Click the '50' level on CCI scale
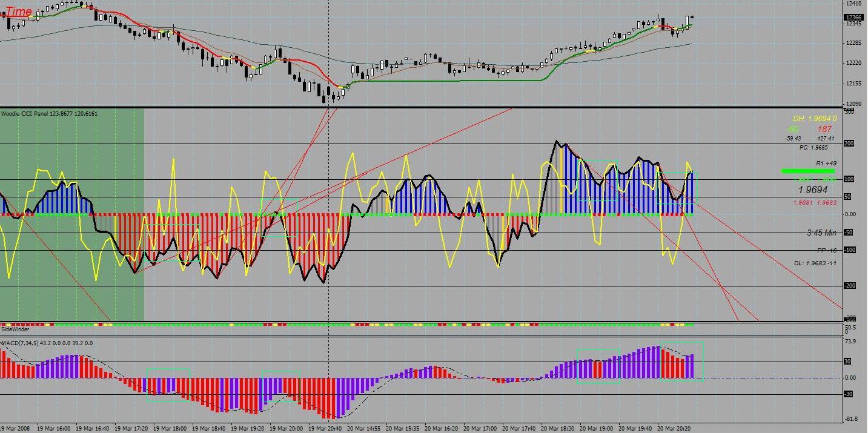 coord(848,197)
